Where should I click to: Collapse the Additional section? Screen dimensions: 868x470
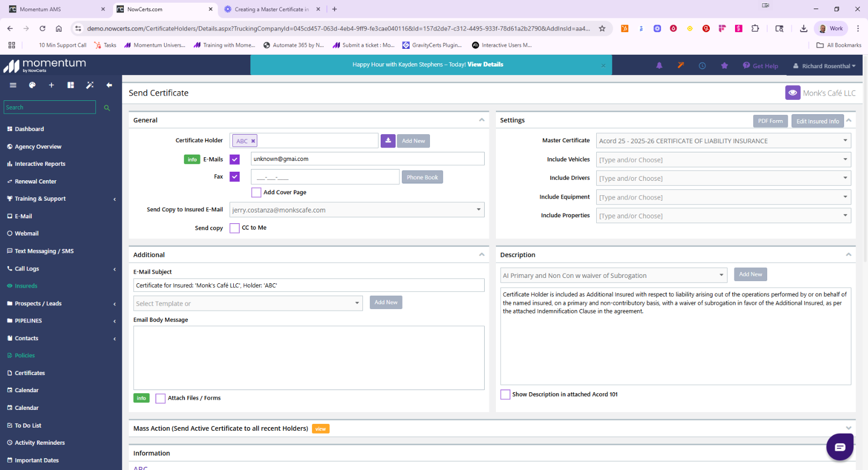pyautogui.click(x=481, y=255)
